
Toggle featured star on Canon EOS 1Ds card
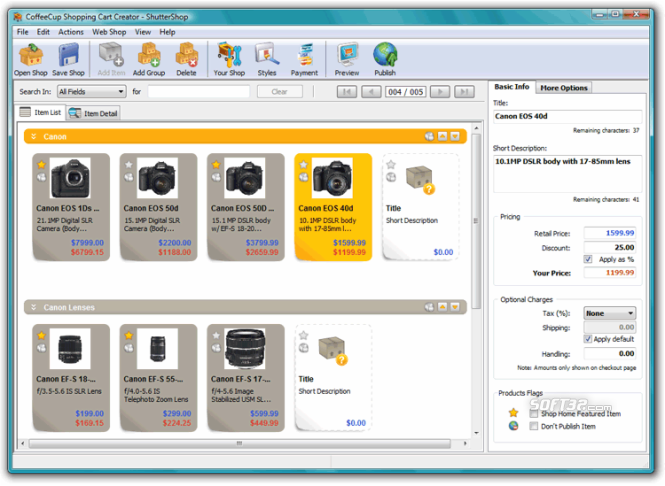tap(42, 165)
